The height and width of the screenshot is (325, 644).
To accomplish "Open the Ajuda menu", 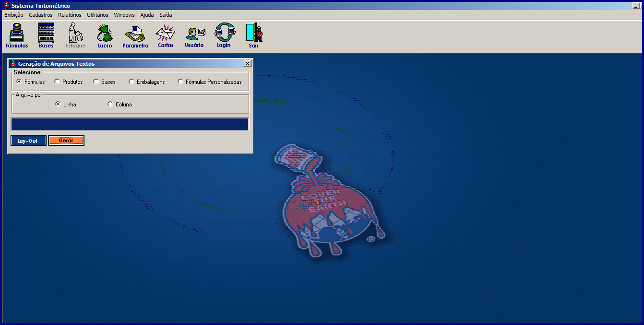I will pos(147,15).
